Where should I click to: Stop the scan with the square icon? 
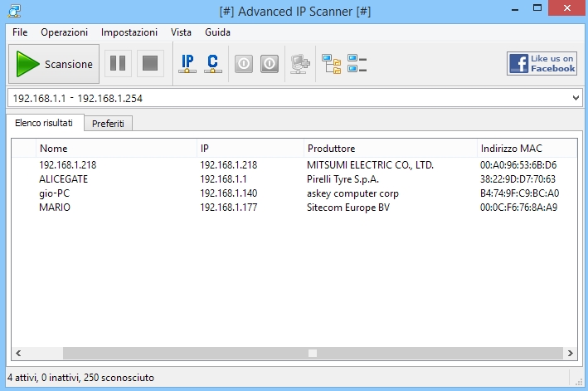tap(150, 63)
